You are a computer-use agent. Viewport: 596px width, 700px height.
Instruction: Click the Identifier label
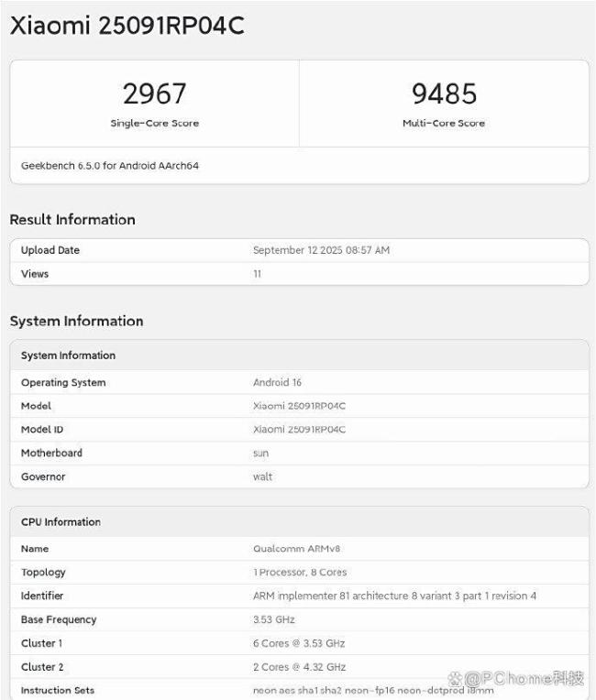[x=42, y=596]
